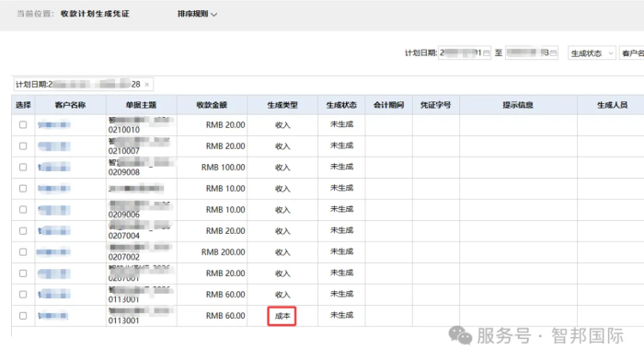Click 收入 type in the RMB 200.00 row
This screenshot has height=361, width=644.
[x=282, y=252]
